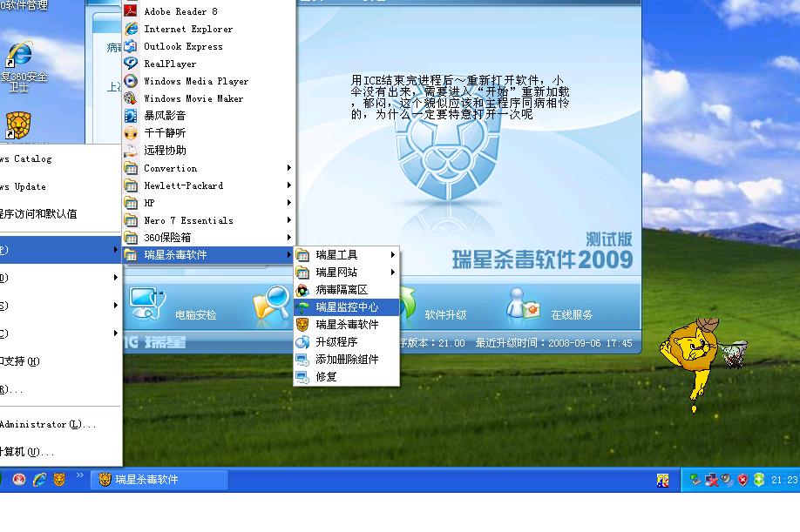Start 远程协助 remote assistance
Screen dimensions: 800x532
click(208, 151)
